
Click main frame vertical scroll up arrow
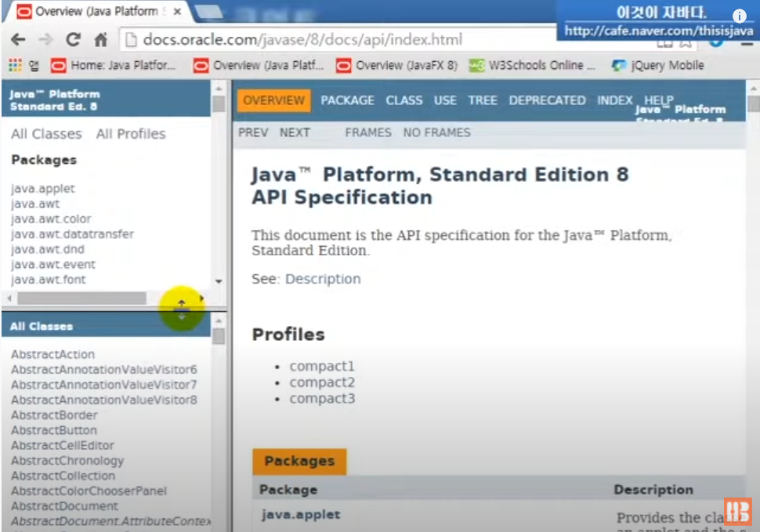[753, 89]
